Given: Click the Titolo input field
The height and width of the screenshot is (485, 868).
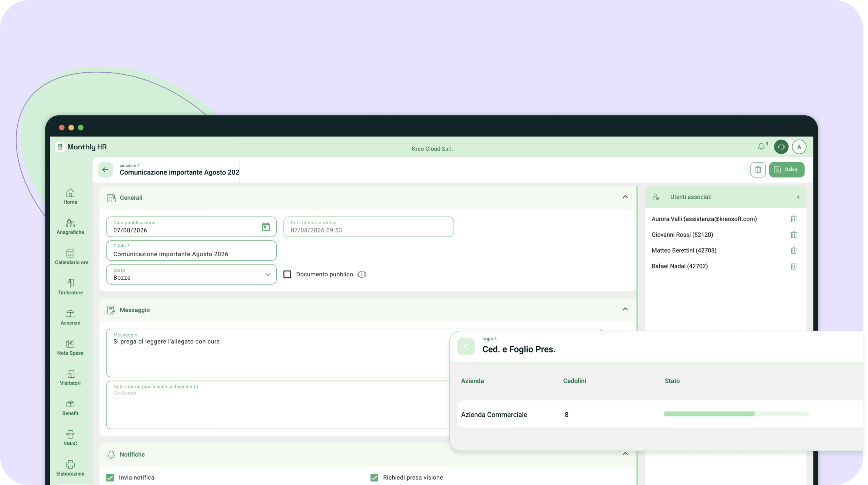Looking at the screenshot, I should pyautogui.click(x=191, y=251).
